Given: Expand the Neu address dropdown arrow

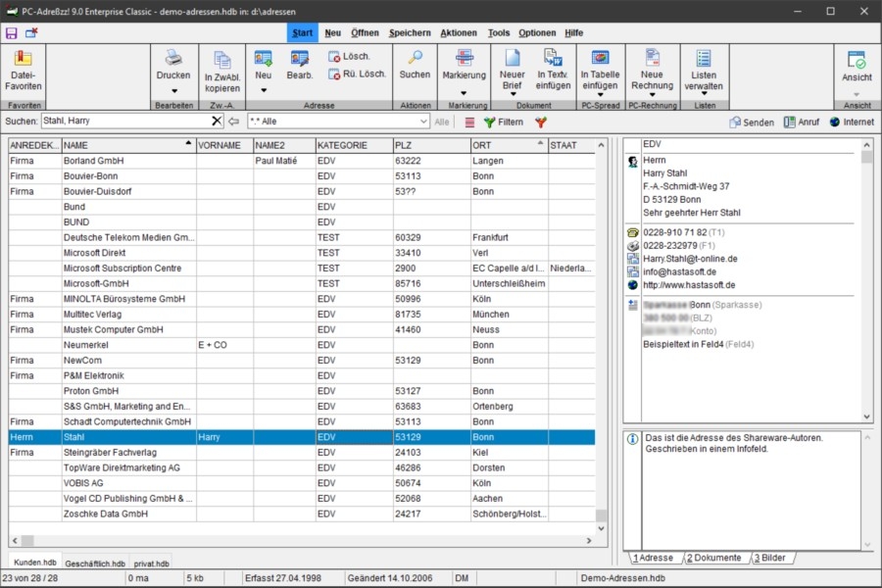Looking at the screenshot, I should tap(264, 90).
